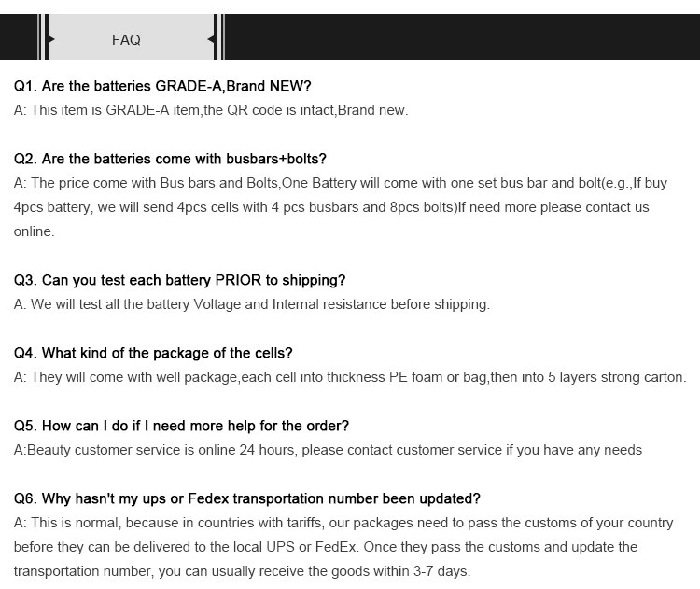
Task: Click the Beauty customer service answer
Action: click(x=328, y=450)
